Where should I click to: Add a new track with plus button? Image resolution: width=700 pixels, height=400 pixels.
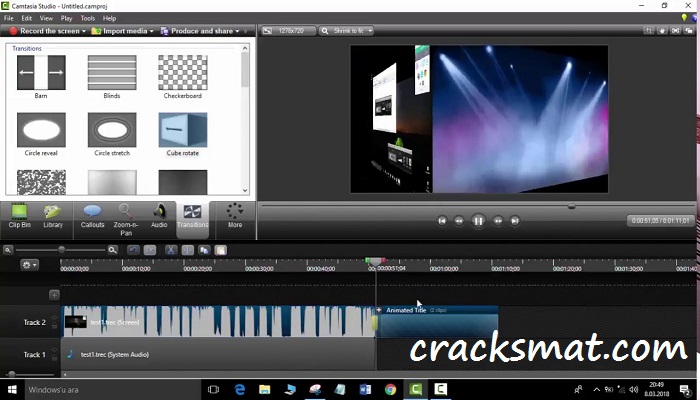pos(54,295)
